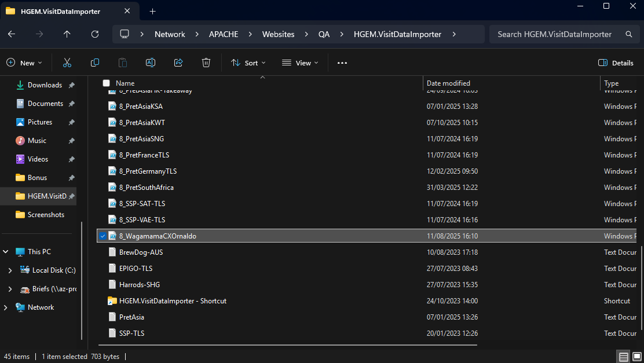Switch to details view layout icon

(623, 357)
